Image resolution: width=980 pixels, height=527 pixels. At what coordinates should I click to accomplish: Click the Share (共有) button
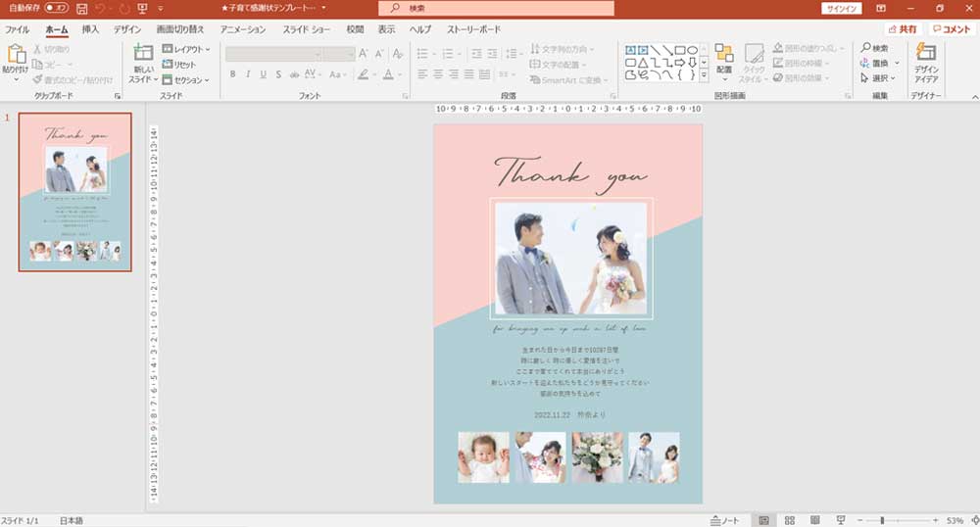coord(903,29)
